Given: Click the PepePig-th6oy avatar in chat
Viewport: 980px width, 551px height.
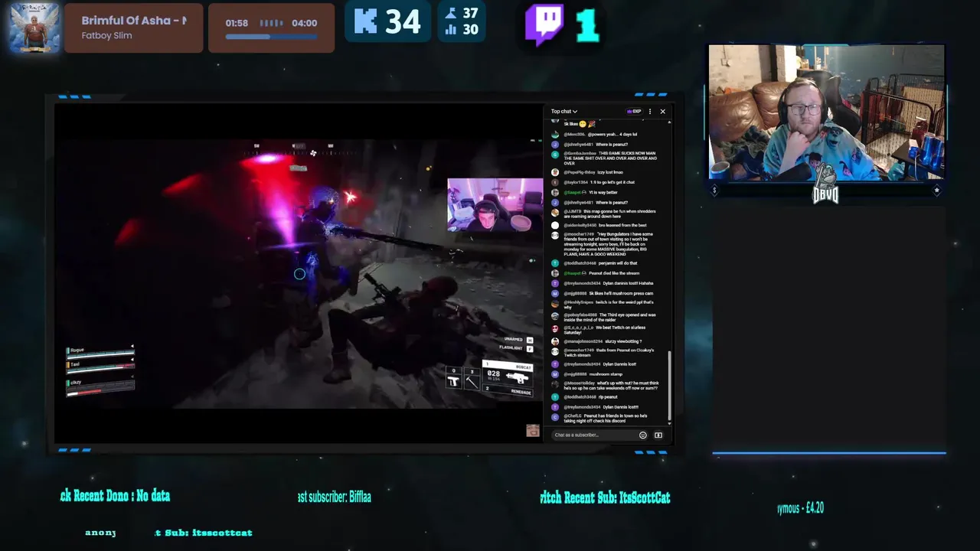Looking at the screenshot, I should click(x=556, y=172).
